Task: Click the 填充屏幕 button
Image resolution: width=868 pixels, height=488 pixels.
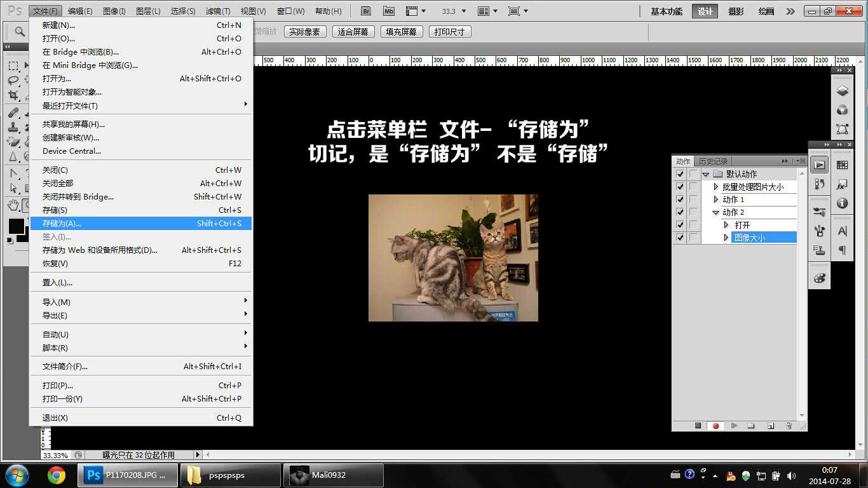Action: click(x=402, y=32)
